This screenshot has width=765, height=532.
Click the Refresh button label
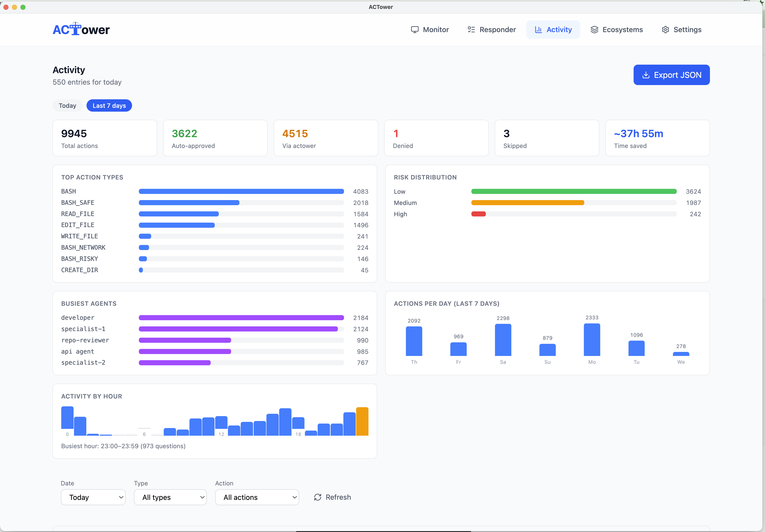(338, 497)
